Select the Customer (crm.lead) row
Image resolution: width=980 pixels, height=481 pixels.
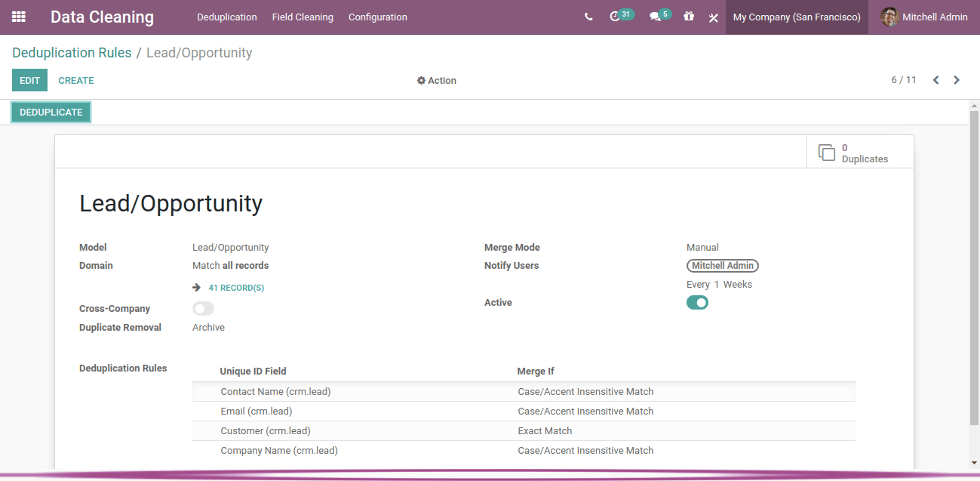coord(524,430)
